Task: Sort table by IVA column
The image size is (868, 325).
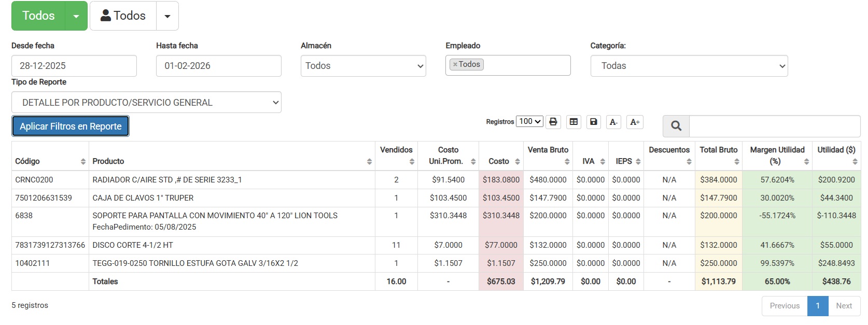Action: (591, 156)
